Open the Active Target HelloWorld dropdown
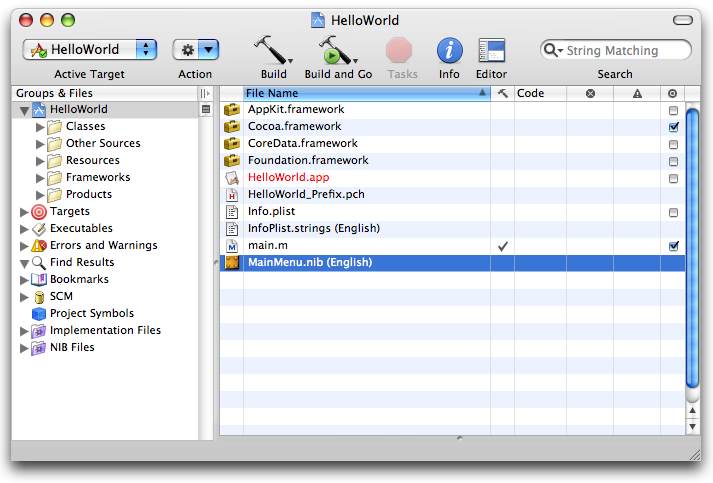Viewport: 713px width, 483px height. pyautogui.click(x=90, y=50)
